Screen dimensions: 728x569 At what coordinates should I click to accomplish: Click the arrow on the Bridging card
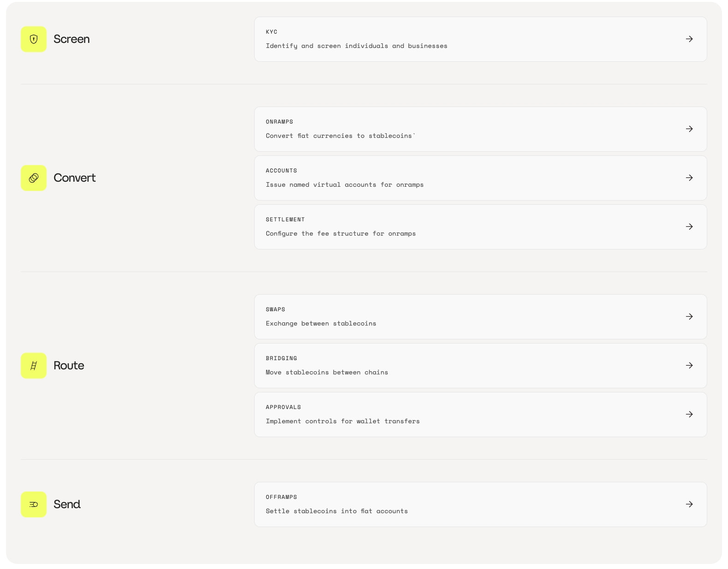pos(689,366)
